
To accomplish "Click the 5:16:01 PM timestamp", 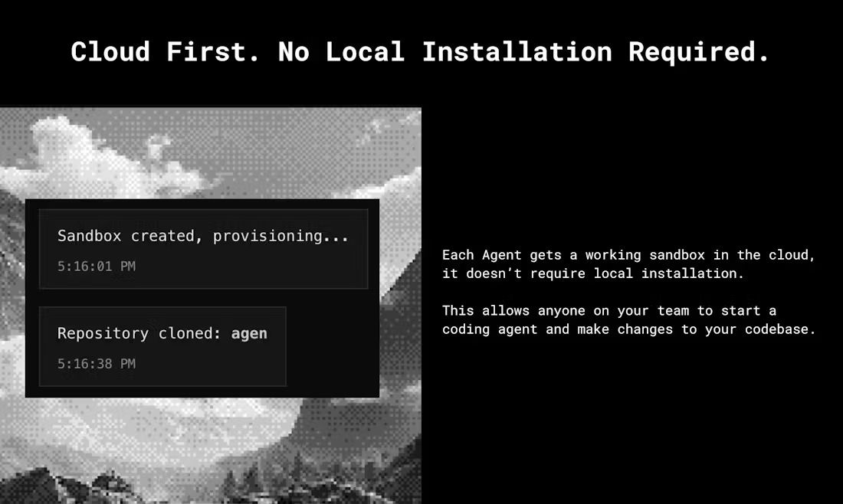I will (97, 266).
